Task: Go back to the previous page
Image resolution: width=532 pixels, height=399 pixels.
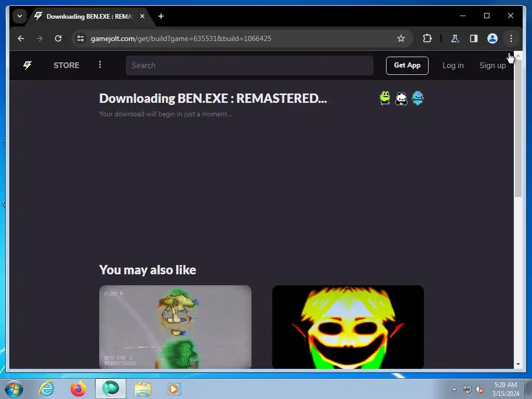Action: (21, 38)
